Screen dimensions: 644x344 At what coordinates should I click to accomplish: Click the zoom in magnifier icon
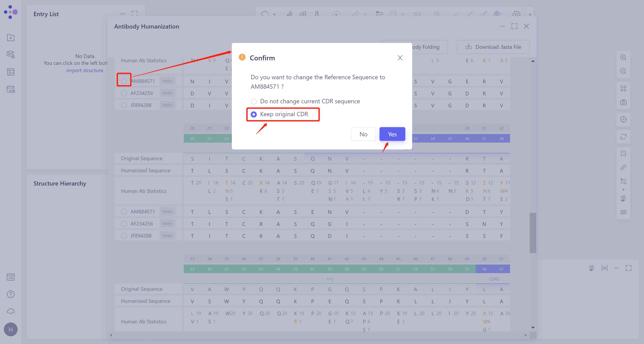click(623, 58)
